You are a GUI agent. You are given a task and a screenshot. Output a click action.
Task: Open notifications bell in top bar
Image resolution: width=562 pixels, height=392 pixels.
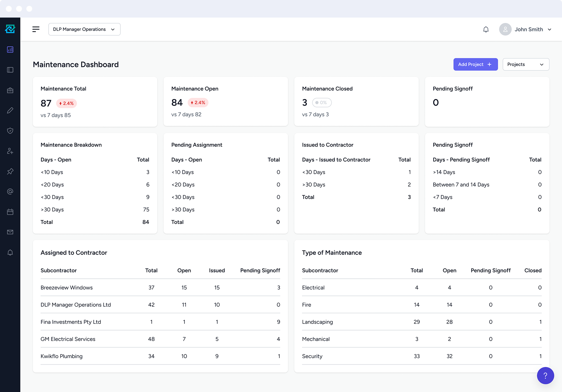click(x=486, y=29)
